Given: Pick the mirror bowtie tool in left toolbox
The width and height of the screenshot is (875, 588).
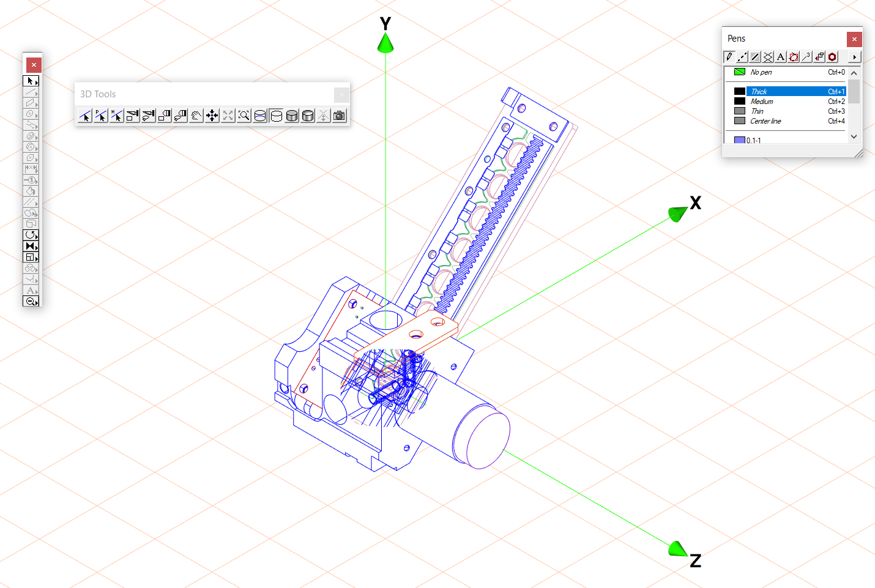Looking at the screenshot, I should pyautogui.click(x=29, y=246).
